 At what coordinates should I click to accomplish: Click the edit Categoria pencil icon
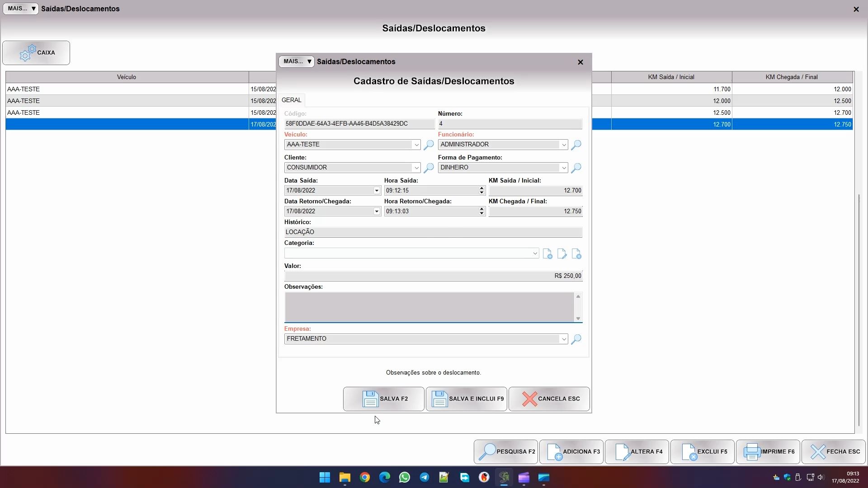[562, 254]
